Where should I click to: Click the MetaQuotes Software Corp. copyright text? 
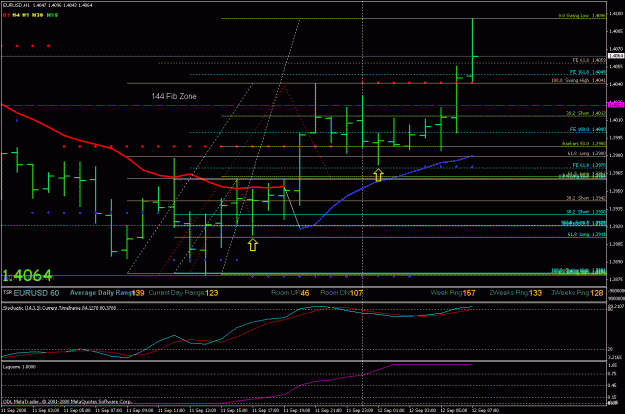[x=67, y=401]
